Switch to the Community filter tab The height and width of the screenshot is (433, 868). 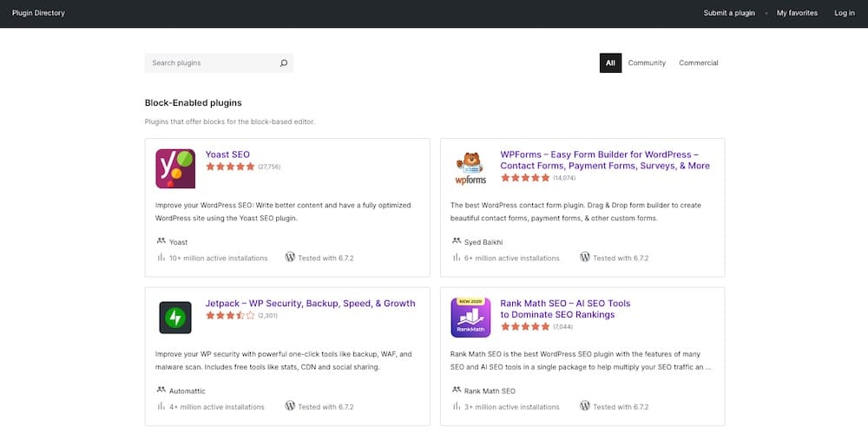[647, 63]
